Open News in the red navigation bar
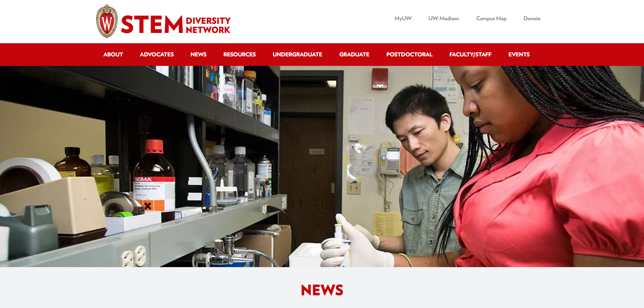 pos(198,54)
